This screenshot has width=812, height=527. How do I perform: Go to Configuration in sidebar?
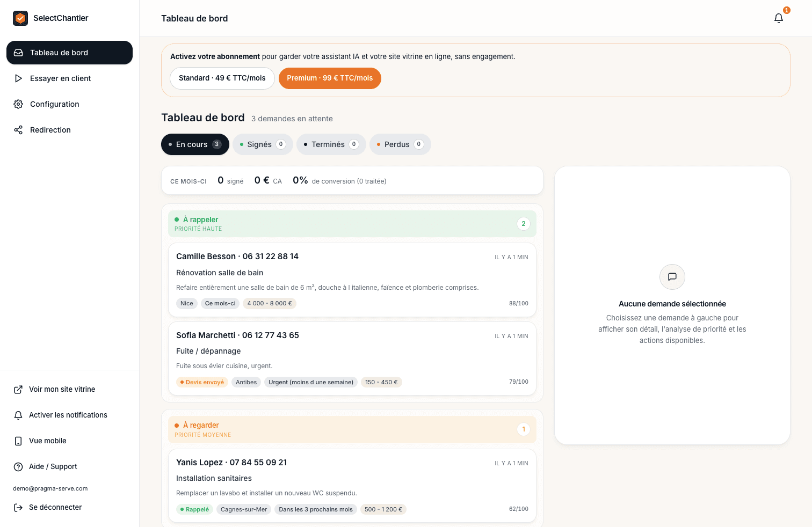[69, 104]
